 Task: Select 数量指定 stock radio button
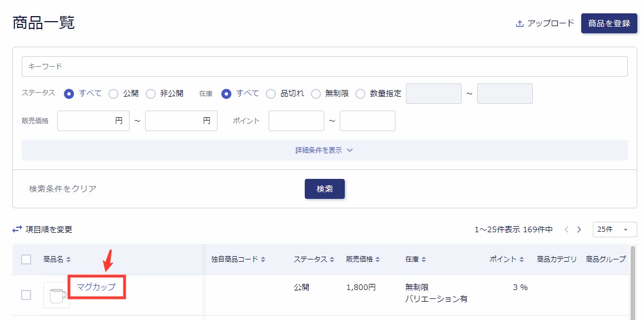(x=360, y=94)
